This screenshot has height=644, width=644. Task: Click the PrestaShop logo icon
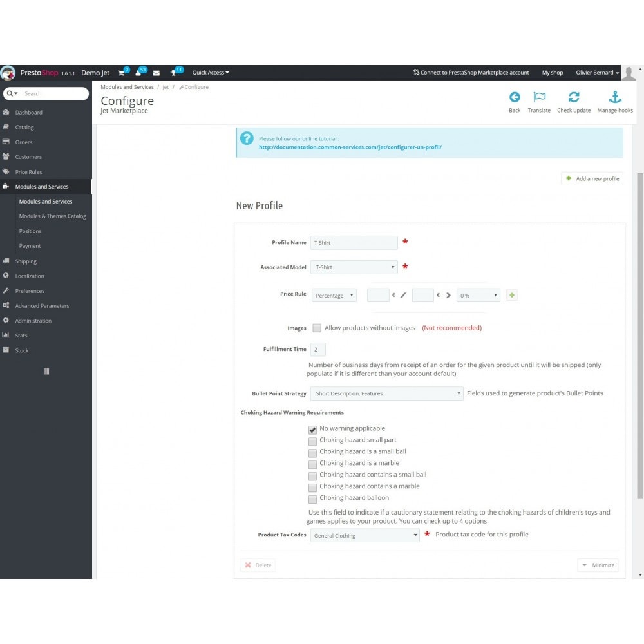point(8,73)
